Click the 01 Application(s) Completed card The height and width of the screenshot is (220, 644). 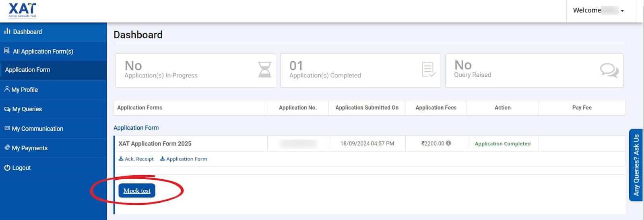[361, 71]
